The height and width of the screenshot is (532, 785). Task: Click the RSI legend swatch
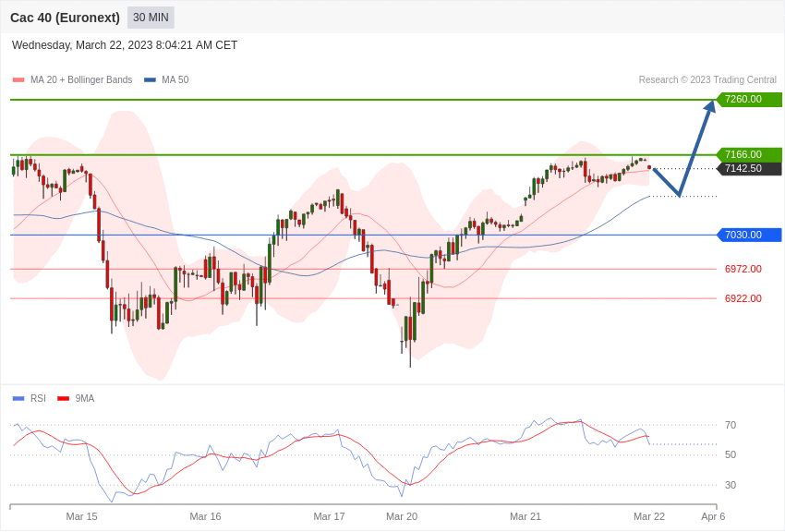pyautogui.click(x=18, y=399)
